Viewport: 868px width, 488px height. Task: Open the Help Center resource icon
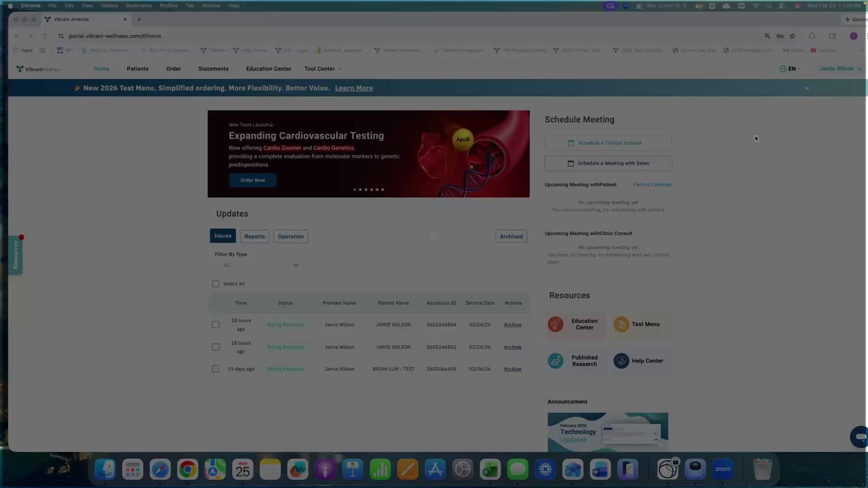[621, 361]
